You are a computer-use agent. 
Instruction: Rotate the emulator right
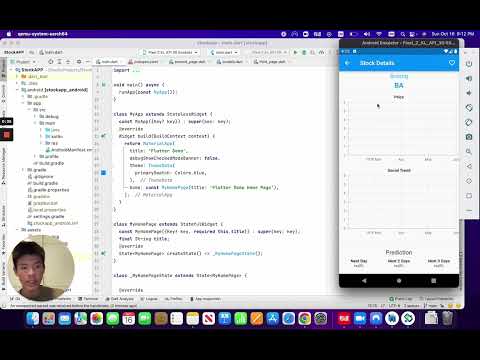coord(469,122)
